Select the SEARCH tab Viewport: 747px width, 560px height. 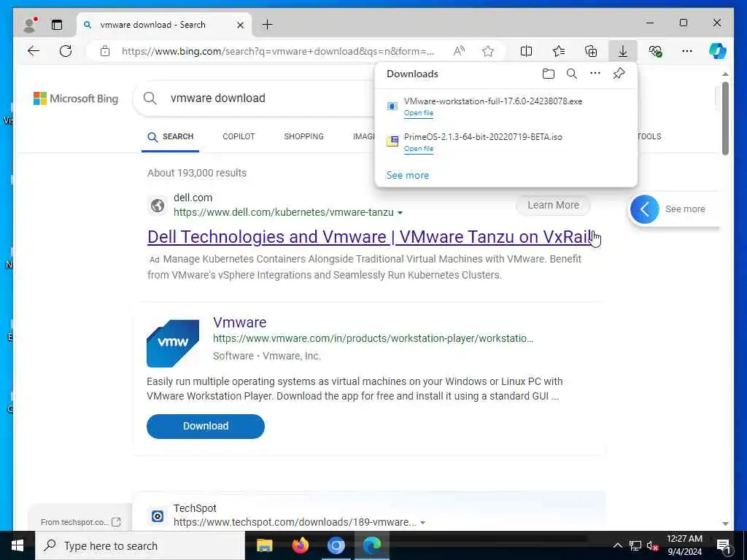point(171,136)
